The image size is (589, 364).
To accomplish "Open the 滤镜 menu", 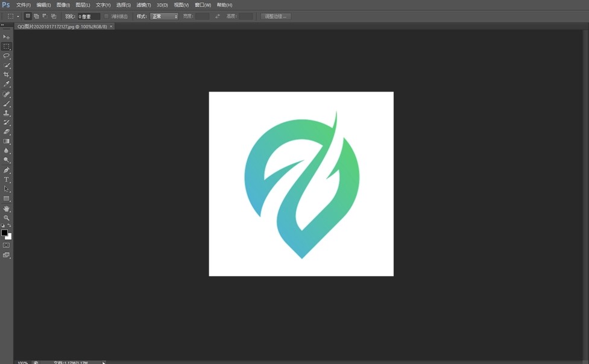I will pyautogui.click(x=143, y=5).
